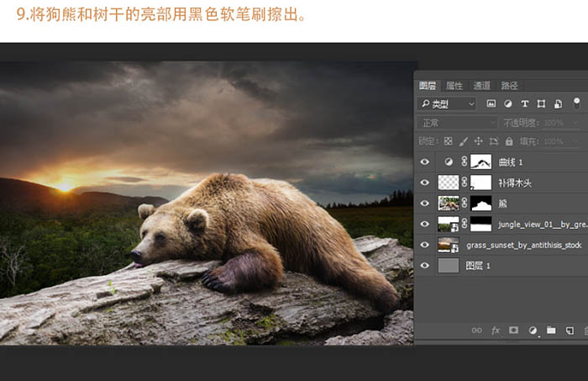This screenshot has height=381, width=588.
Task: Create a new layer icon
Action: click(570, 331)
